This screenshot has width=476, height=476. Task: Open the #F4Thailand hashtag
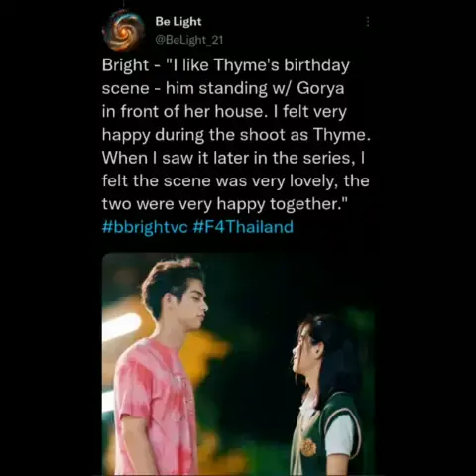[243, 227]
